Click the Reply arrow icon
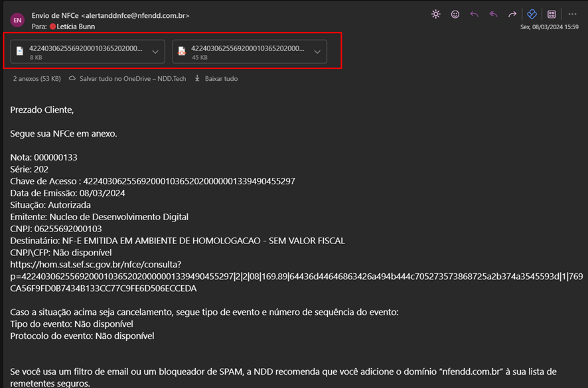 pyautogui.click(x=474, y=14)
